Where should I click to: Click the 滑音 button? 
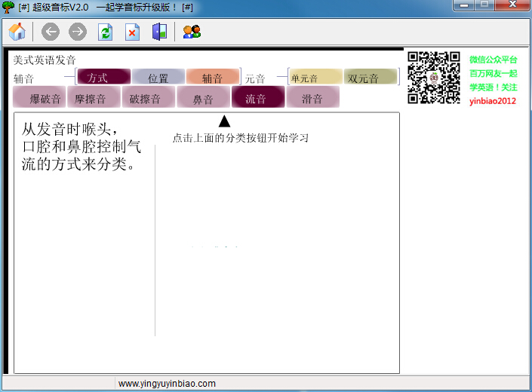click(312, 97)
